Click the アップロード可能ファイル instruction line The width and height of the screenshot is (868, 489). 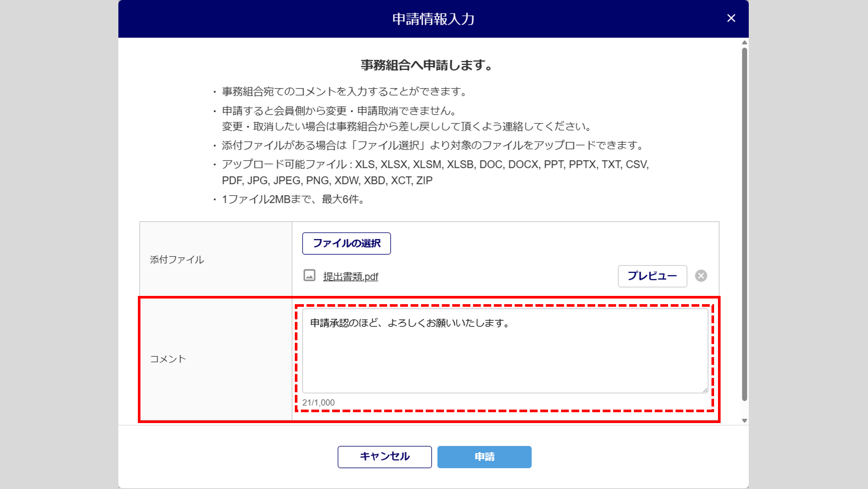(x=434, y=165)
